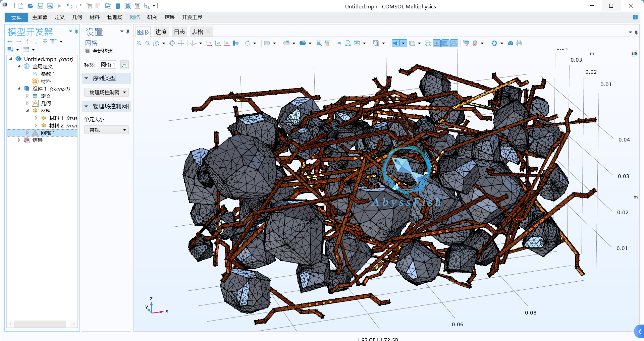Click the Print icon in graphics toolbar
Viewport: 644px width, 341px height.
519,43
